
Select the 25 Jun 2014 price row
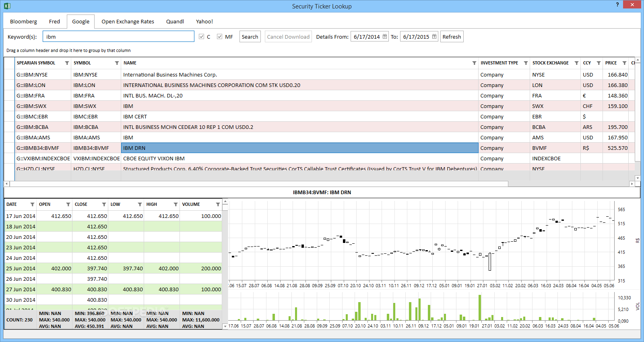(x=113, y=268)
